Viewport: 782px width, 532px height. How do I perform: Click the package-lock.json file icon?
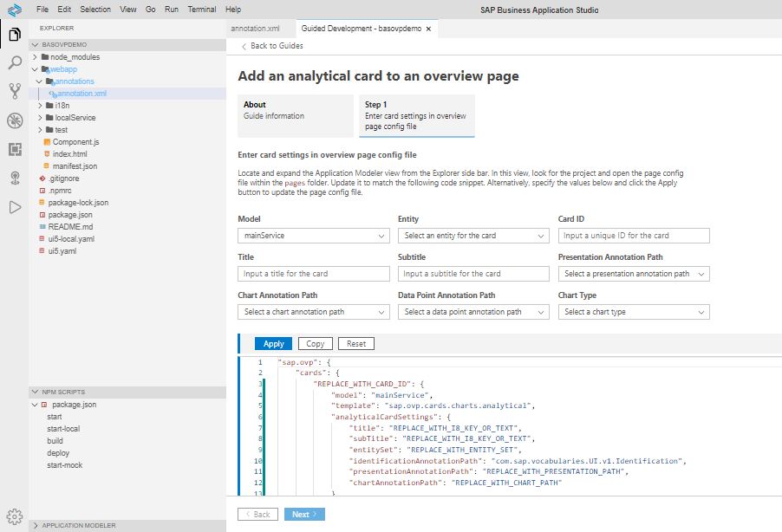(42, 203)
